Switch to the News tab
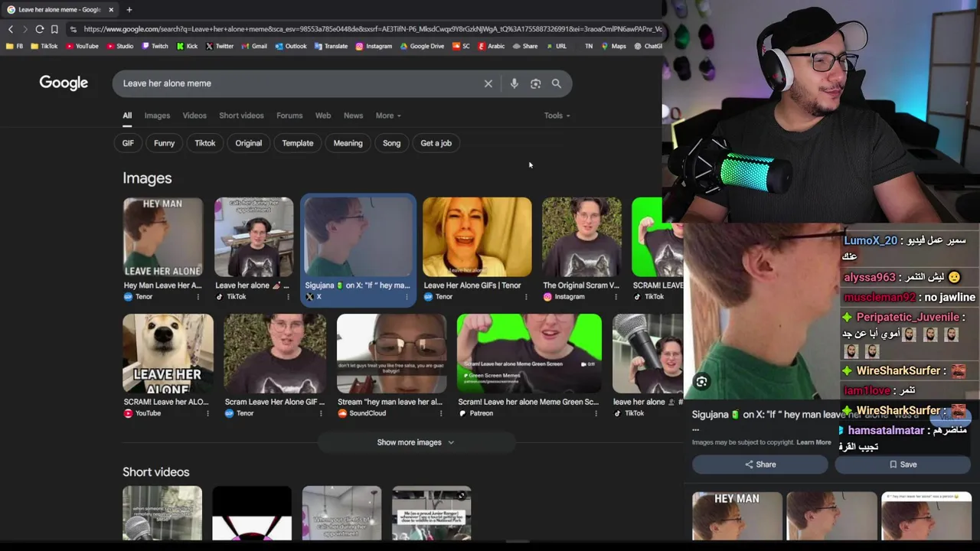 (x=353, y=116)
